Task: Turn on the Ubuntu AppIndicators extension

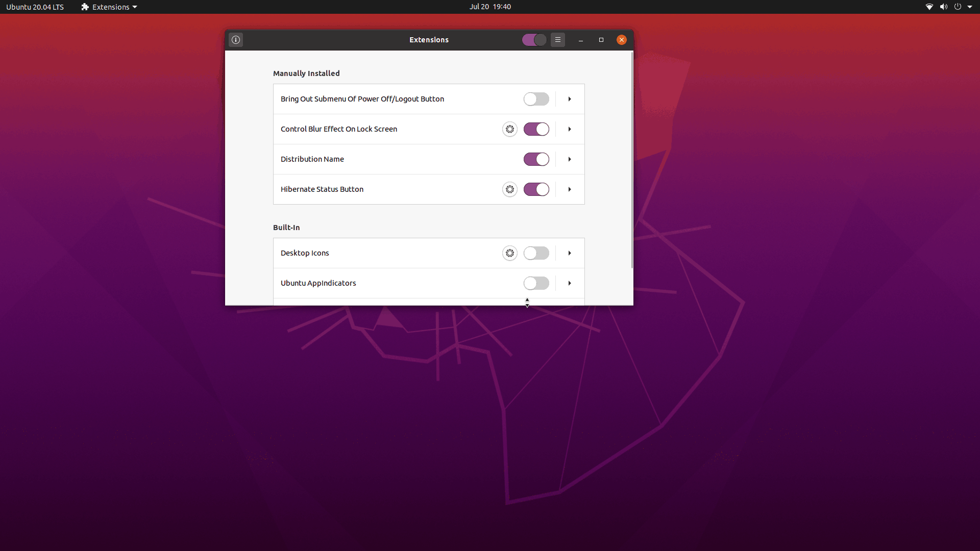Action: [536, 283]
